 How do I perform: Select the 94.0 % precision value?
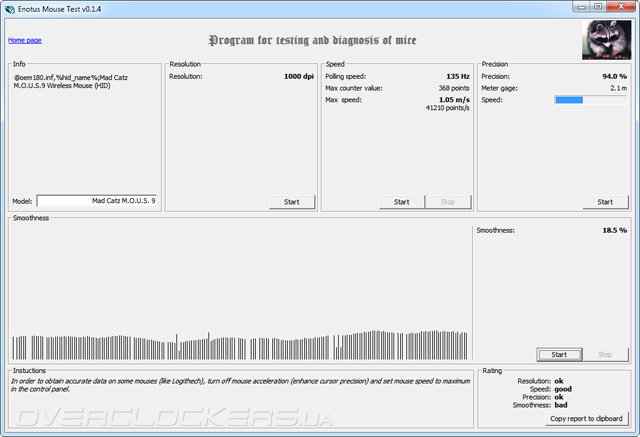pos(615,76)
